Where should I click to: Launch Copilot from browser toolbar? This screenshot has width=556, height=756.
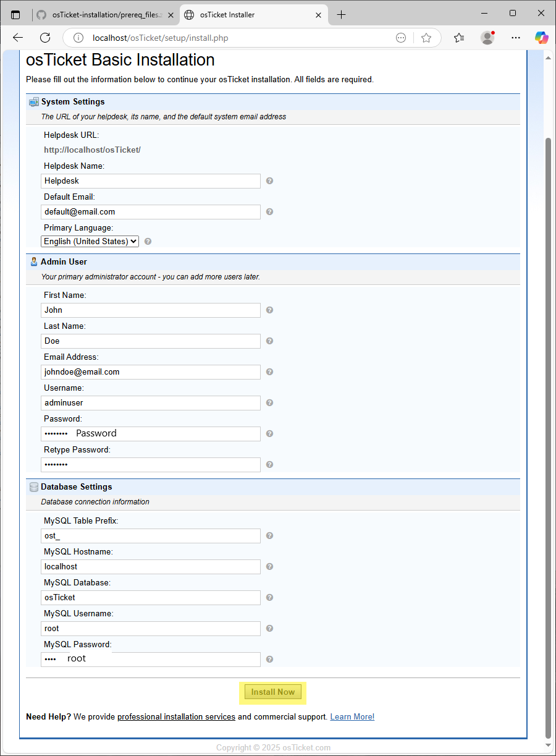pyautogui.click(x=542, y=38)
